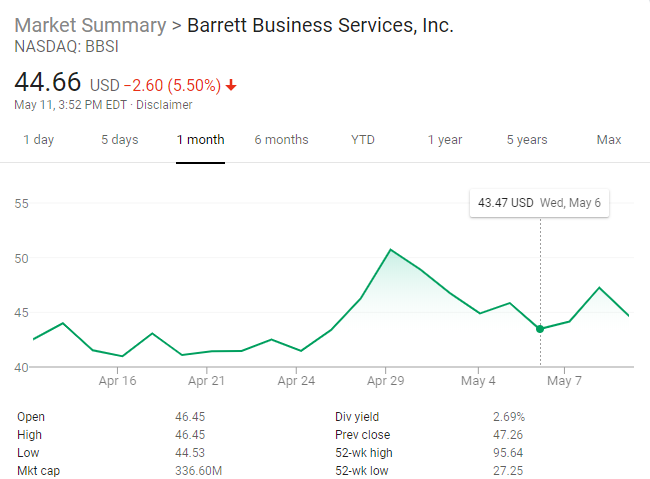
Task: Open the Disclaimer link
Action: tap(165, 105)
